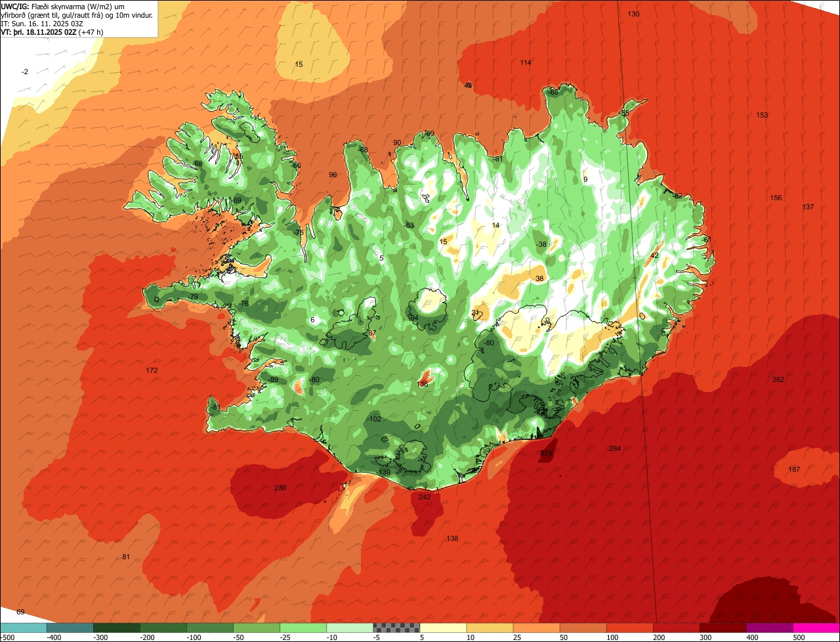Click the legend label '-500'
Image resolution: width=840 pixels, height=642 pixels.
(x=8, y=637)
